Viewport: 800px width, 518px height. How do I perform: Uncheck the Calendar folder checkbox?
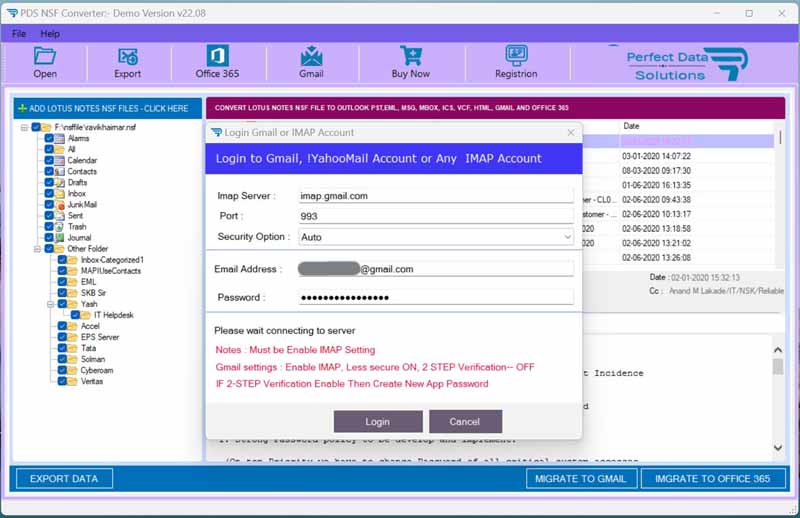point(49,160)
